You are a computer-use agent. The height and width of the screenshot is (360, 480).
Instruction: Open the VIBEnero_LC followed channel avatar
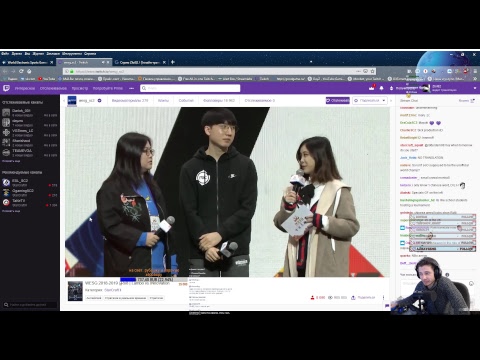[x=6, y=132]
